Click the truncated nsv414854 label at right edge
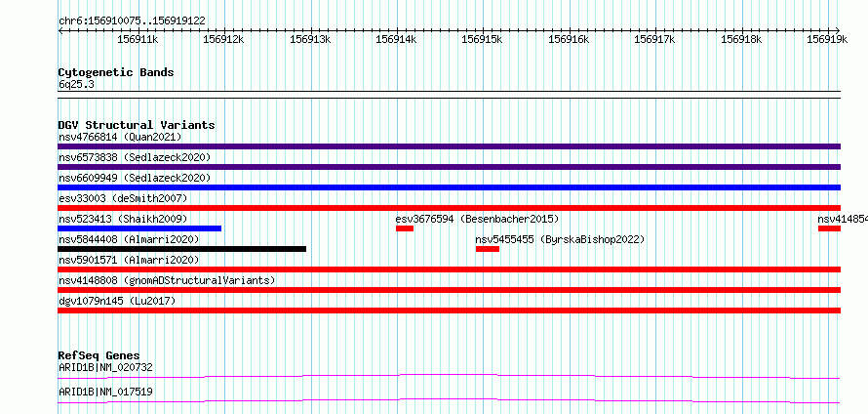The width and height of the screenshot is (868, 414). (x=843, y=219)
